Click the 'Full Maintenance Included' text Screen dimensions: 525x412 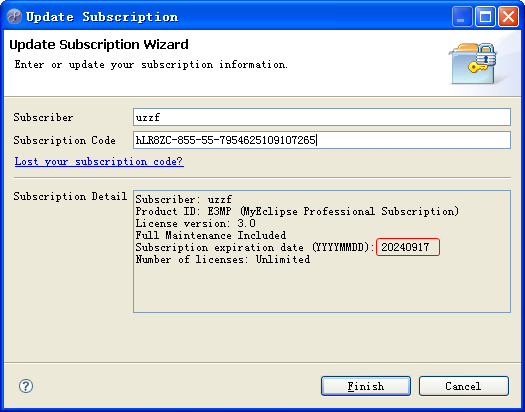pos(211,235)
